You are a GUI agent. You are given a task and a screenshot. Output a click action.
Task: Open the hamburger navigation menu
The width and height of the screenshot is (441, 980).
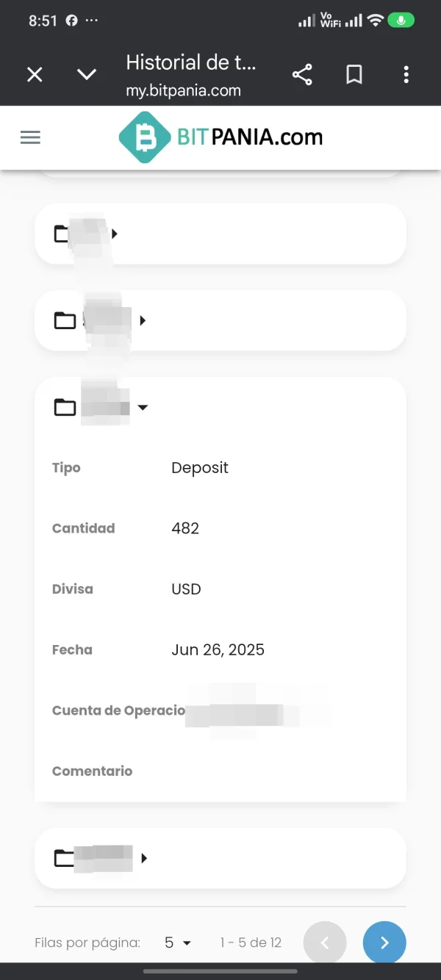30,137
